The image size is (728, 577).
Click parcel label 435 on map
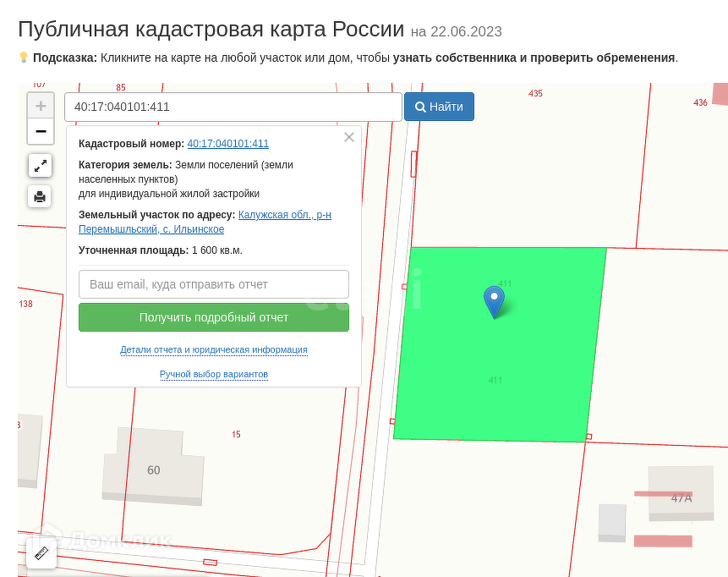tap(535, 93)
